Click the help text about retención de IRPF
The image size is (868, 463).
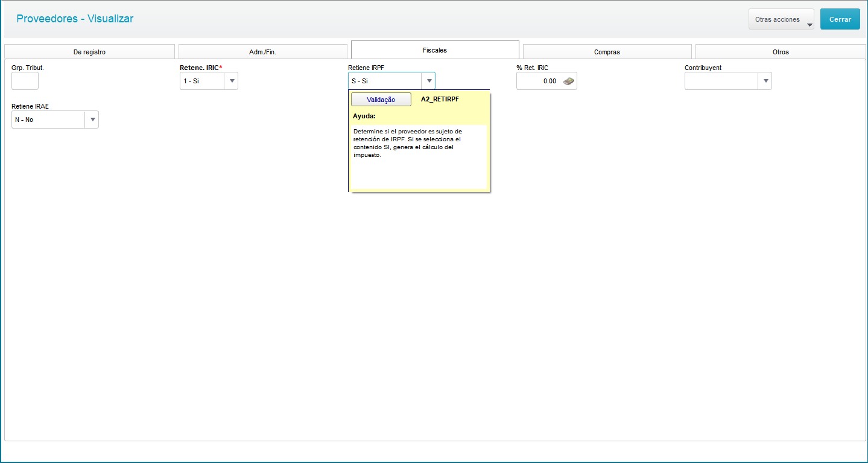[x=408, y=143]
